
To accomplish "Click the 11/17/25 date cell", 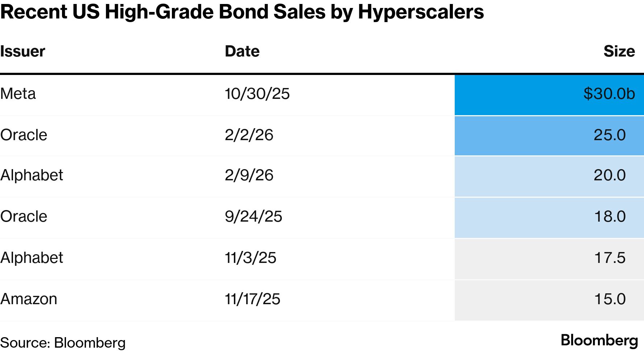I will point(252,299).
